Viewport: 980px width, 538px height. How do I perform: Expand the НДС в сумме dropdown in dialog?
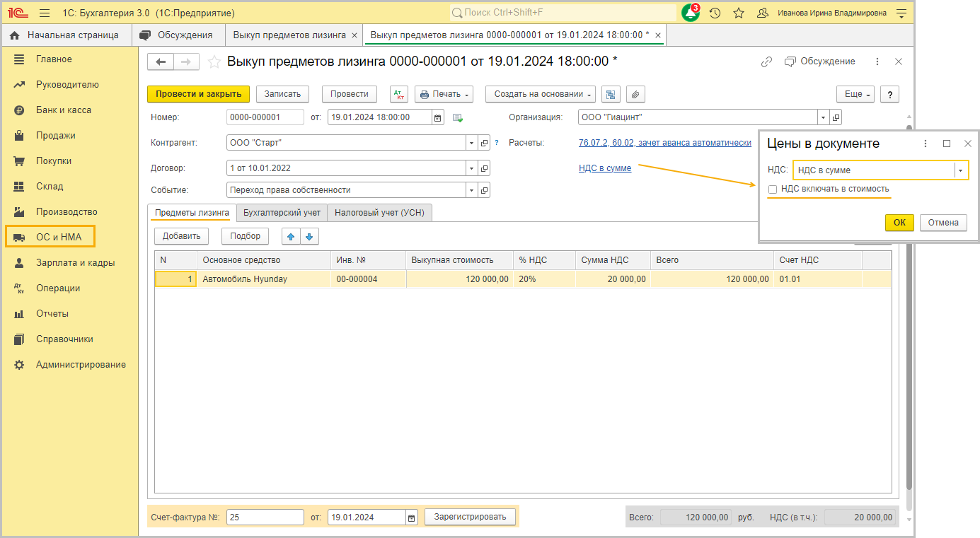click(960, 170)
